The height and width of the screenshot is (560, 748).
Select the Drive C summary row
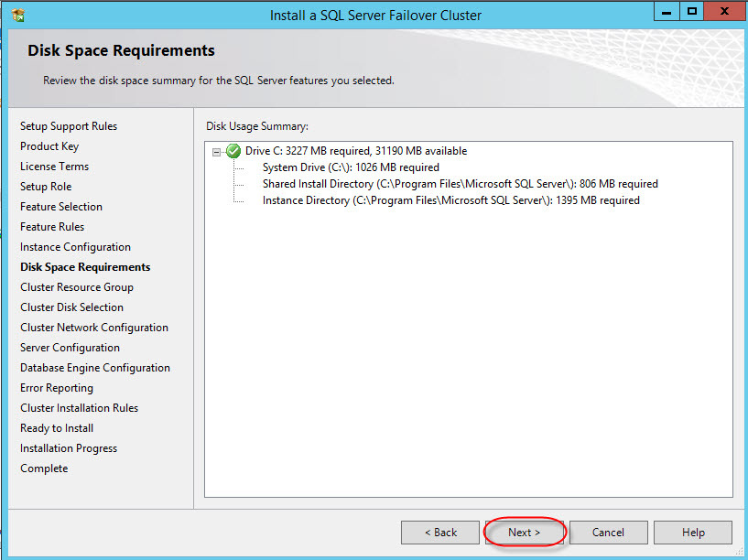(x=355, y=151)
